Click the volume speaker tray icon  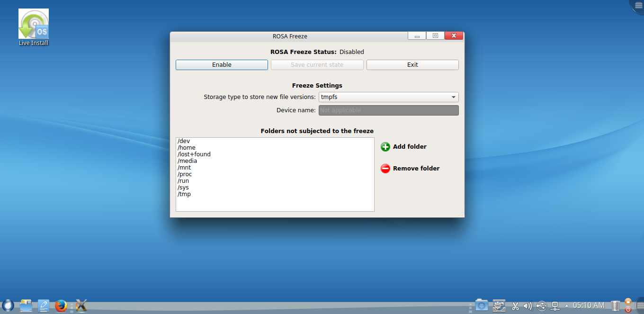pos(528,306)
